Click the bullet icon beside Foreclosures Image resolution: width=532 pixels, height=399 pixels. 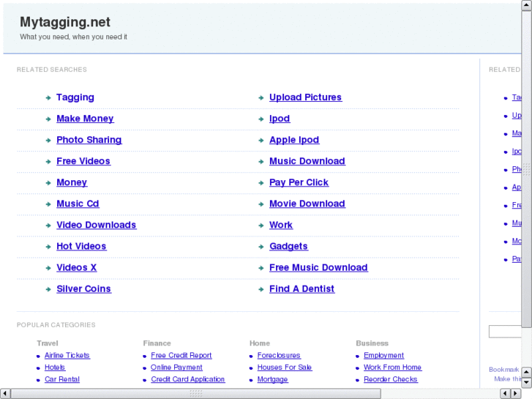[x=251, y=356]
